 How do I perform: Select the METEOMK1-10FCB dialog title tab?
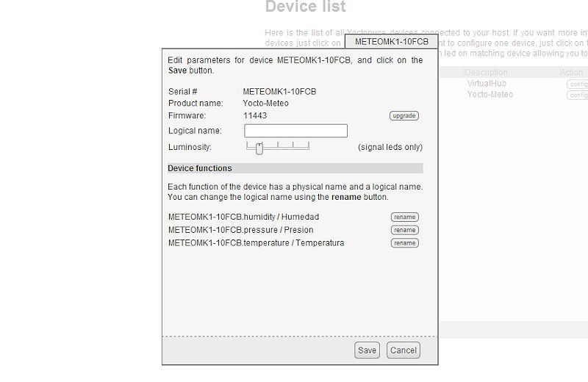(x=392, y=42)
